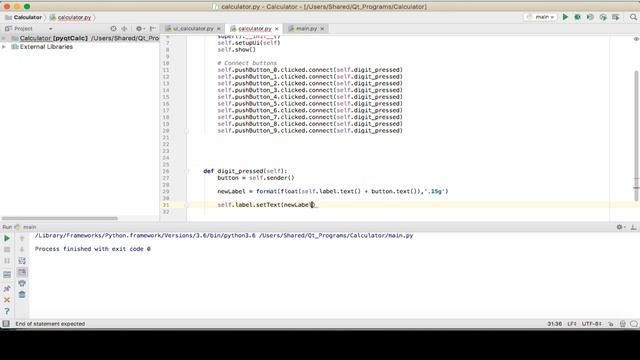Click scroll from source target icon

(113, 29)
